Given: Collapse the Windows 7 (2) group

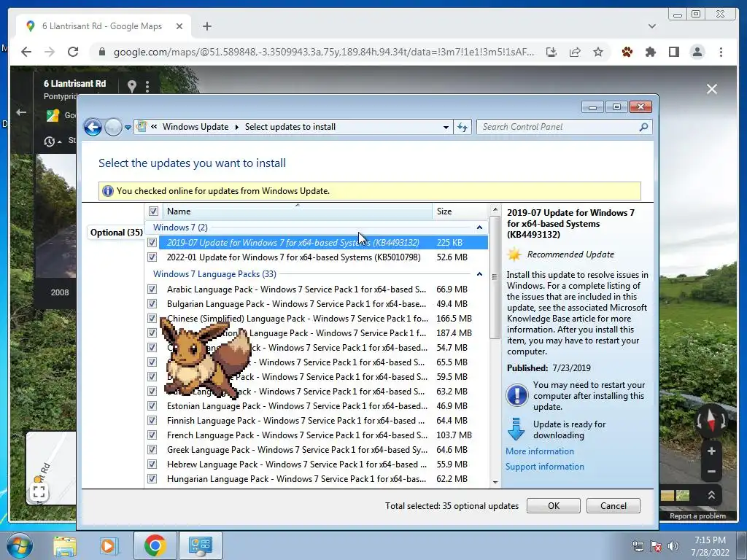Looking at the screenshot, I should [x=479, y=227].
